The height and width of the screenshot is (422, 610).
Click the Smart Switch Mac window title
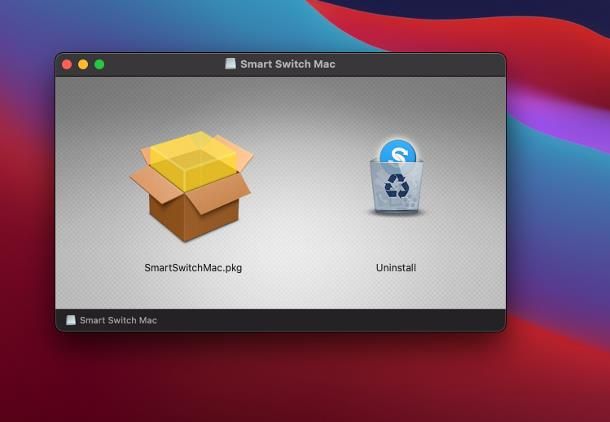point(287,64)
